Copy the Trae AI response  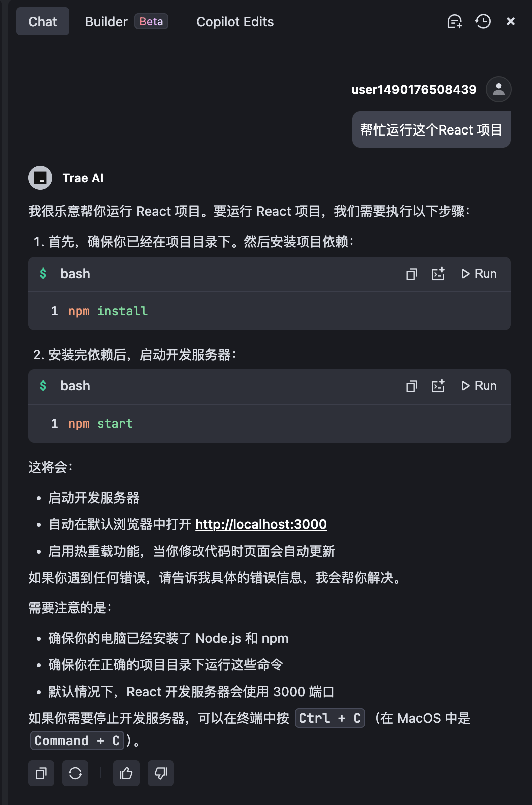tap(41, 773)
